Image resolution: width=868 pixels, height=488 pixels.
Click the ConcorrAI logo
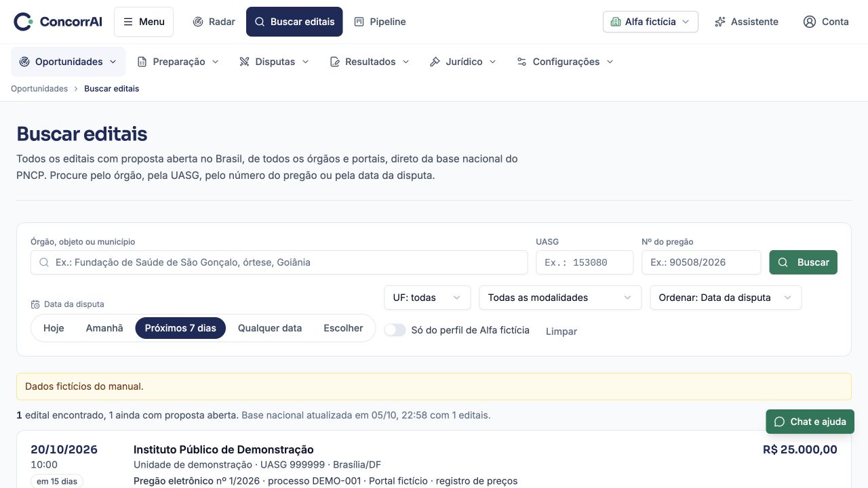pos(58,22)
